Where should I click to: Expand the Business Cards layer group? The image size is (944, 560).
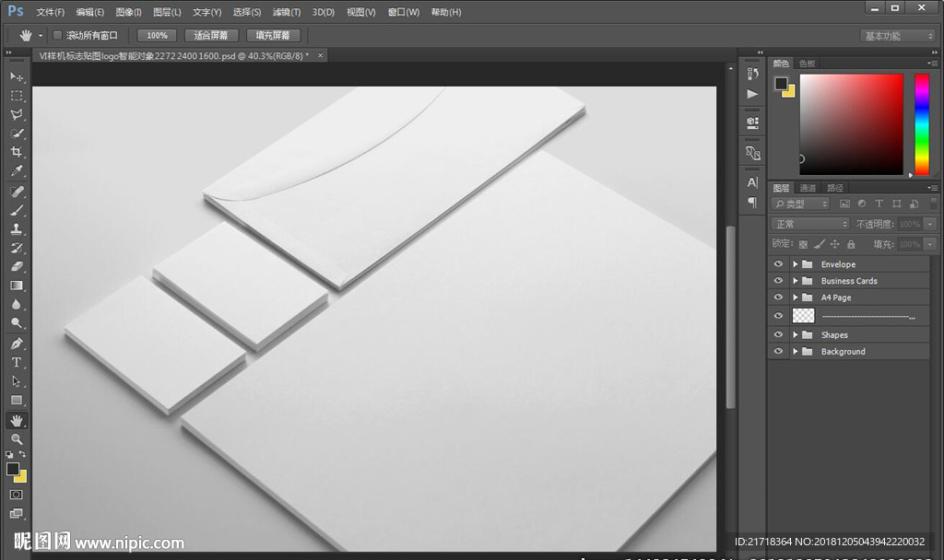click(795, 281)
